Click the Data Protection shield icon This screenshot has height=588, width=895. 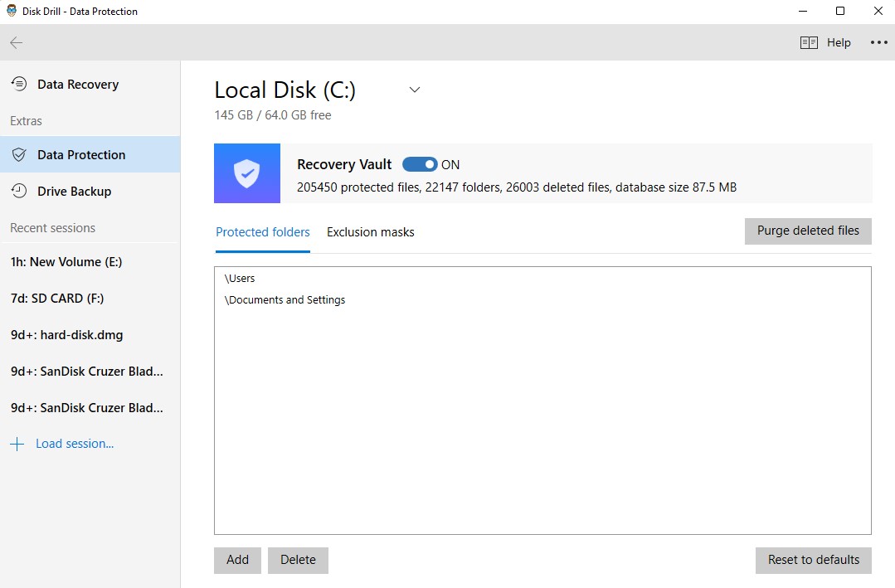[x=19, y=155]
